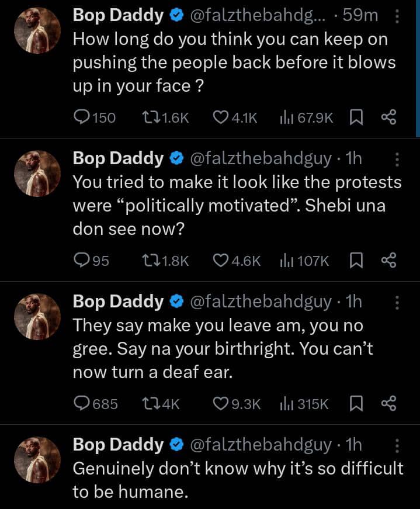This screenshot has width=420, height=509.
Task: Bookmark the "politically motivated" tweet
Action: pos(357,261)
